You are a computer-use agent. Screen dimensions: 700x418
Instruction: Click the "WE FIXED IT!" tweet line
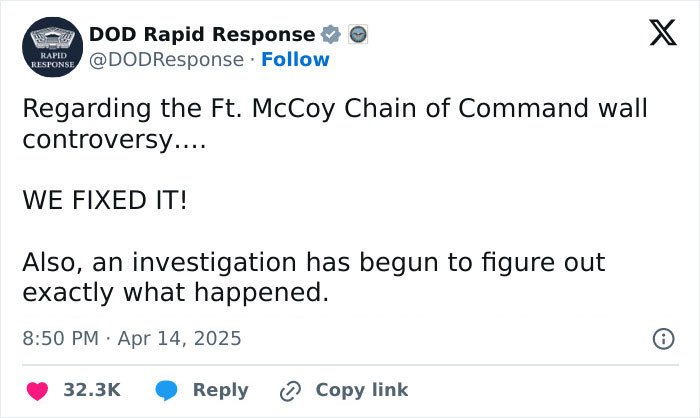tap(104, 201)
